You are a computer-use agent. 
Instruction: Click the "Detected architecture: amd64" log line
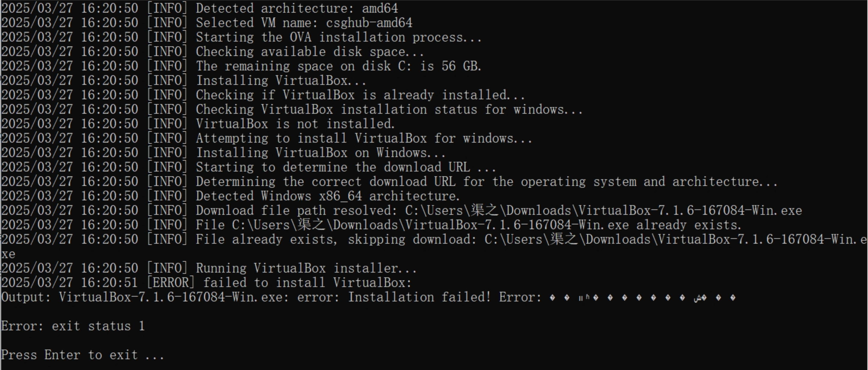pyautogui.click(x=297, y=8)
